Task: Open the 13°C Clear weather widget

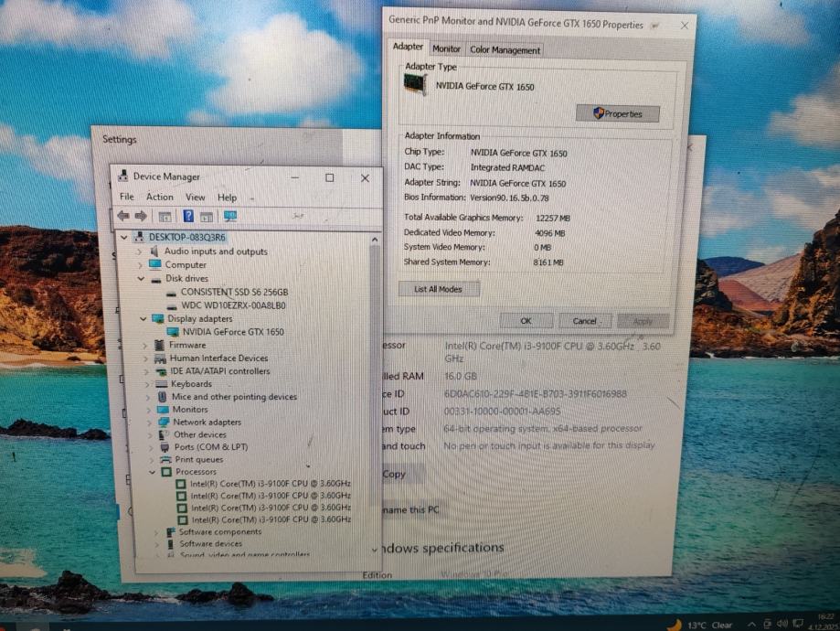Action: click(701, 625)
